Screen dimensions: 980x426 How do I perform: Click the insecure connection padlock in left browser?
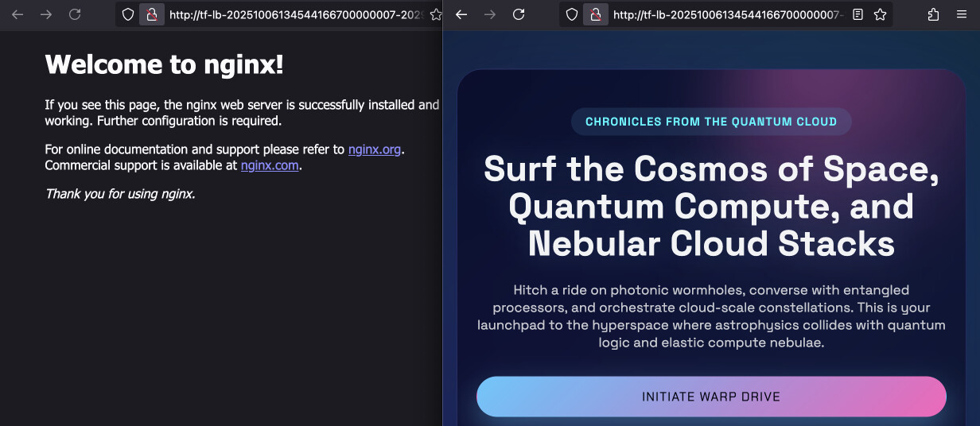150,14
